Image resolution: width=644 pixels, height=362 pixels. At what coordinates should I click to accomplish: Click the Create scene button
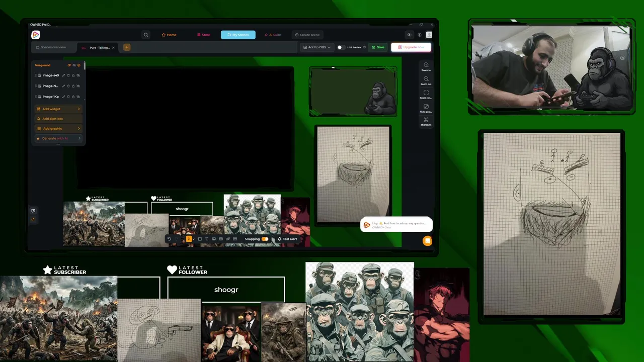tap(307, 35)
